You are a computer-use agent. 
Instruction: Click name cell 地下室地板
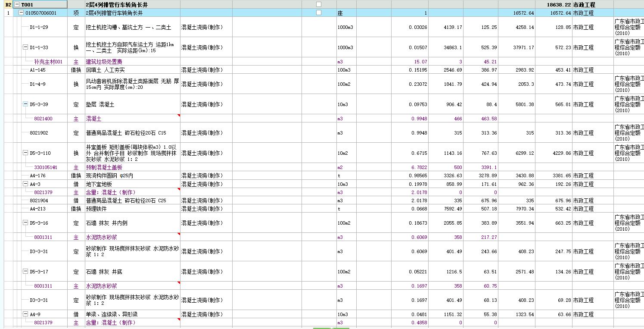pos(99,184)
